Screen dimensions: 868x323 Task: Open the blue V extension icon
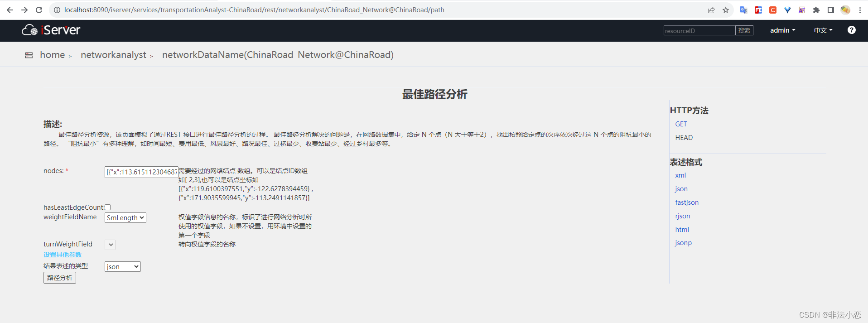click(x=787, y=10)
